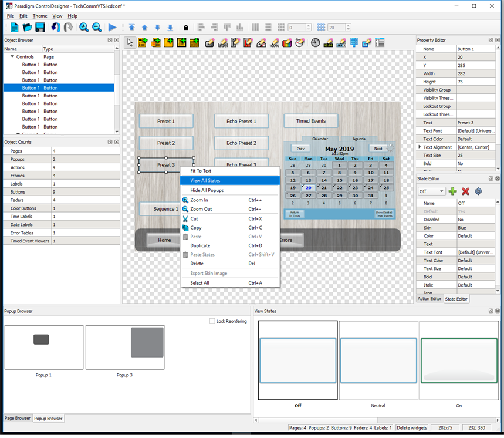Switch to the Page Browser tab
The image size is (504, 438).
click(18, 419)
